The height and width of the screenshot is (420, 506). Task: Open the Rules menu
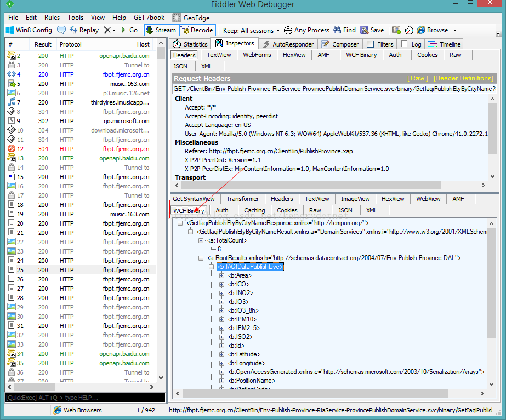[52, 18]
